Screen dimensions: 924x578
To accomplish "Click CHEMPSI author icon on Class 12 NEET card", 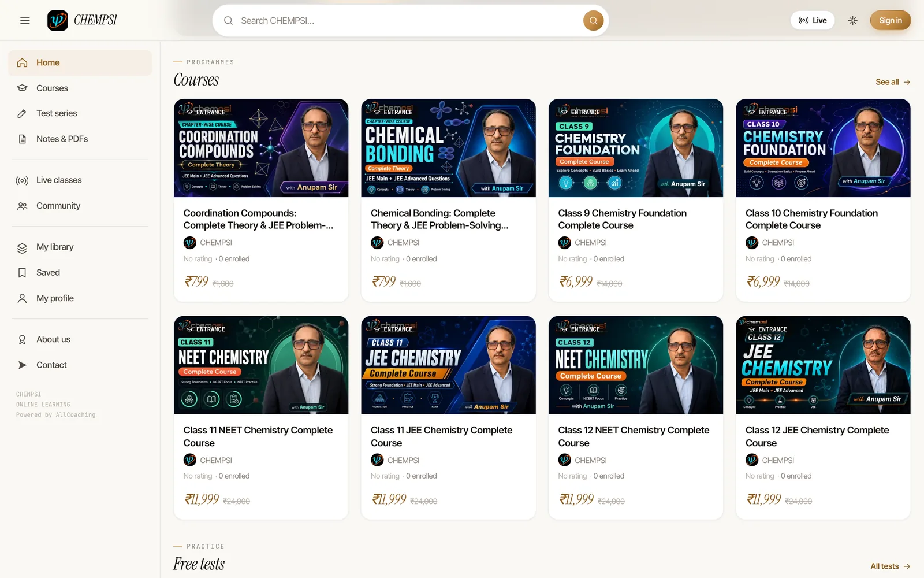I will 565,460.
